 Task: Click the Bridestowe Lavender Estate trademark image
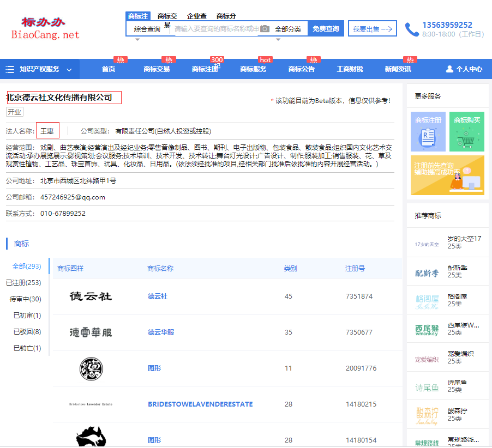[91, 404]
